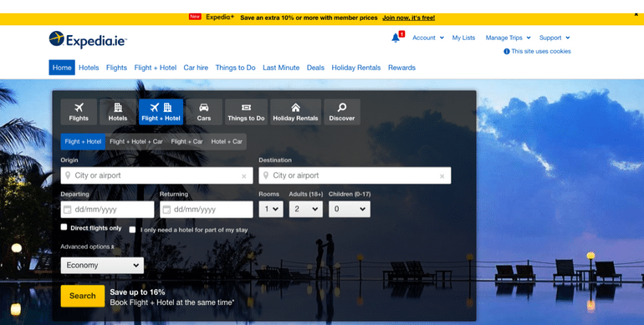Select the Flight + Hotel + Car option
This screenshot has height=325, width=644.
click(136, 141)
